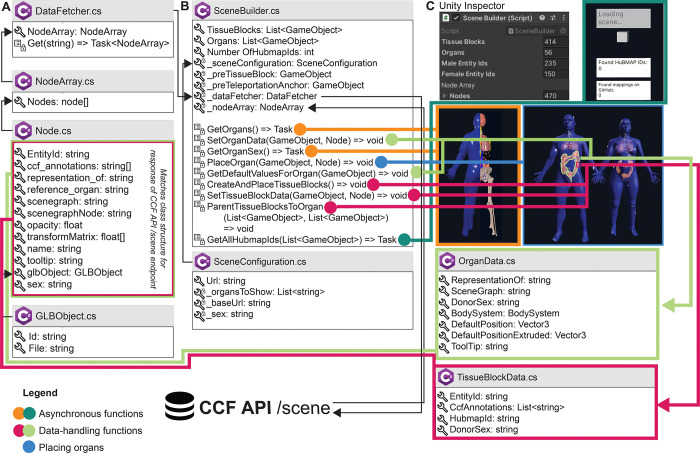The height and width of the screenshot is (453, 700).
Task: Click 'transformMatrix: float[]' in Node.cs
Action: click(x=76, y=237)
